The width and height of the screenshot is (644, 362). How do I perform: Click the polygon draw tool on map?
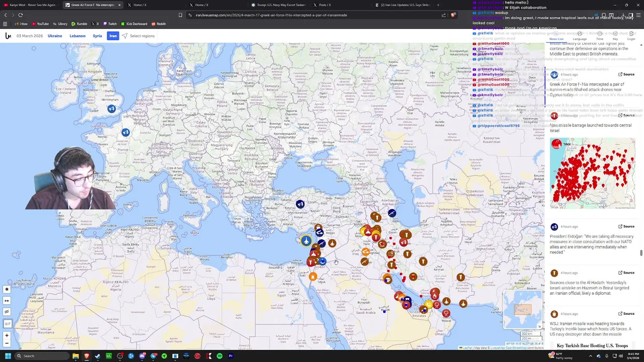click(7, 290)
